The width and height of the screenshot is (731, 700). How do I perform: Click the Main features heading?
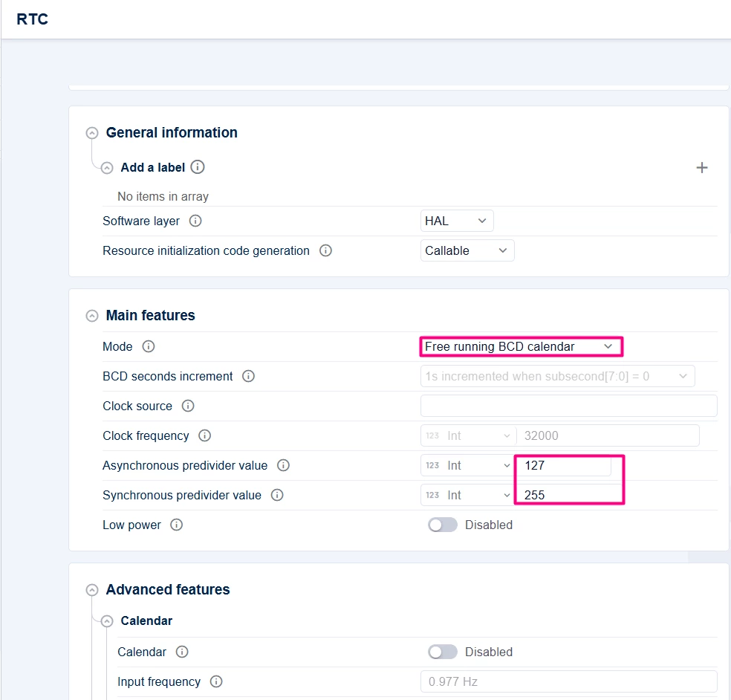[x=150, y=315]
